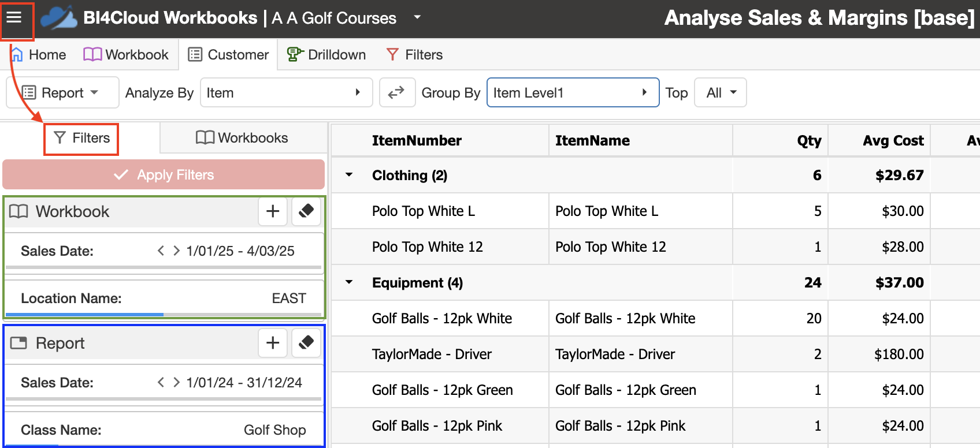Image resolution: width=980 pixels, height=448 pixels.
Task: Click the BI4Cloud cloud logo
Action: (59, 18)
